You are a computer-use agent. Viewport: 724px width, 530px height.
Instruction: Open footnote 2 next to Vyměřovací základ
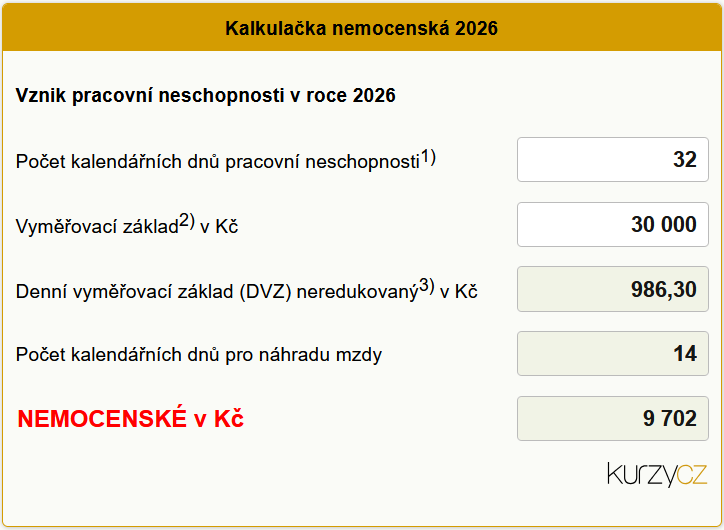187,223
